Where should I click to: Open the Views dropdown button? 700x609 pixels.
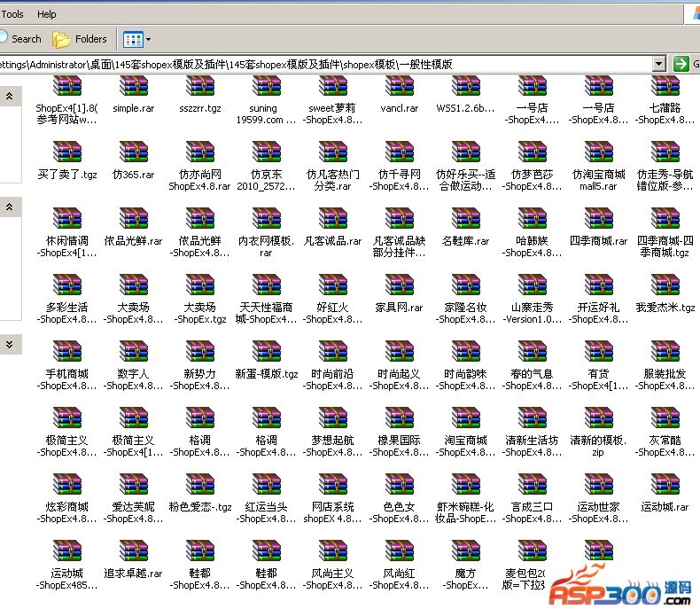[137, 39]
